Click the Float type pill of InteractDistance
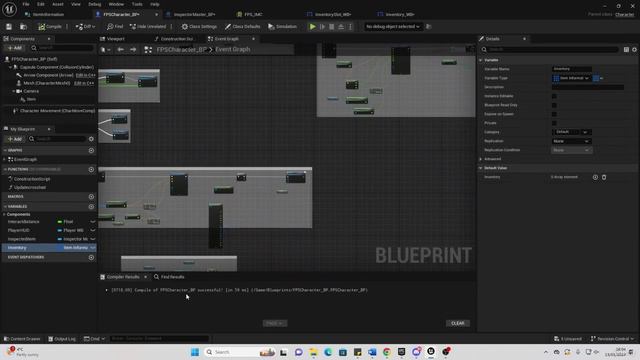The width and height of the screenshot is (640, 360). (x=66, y=222)
